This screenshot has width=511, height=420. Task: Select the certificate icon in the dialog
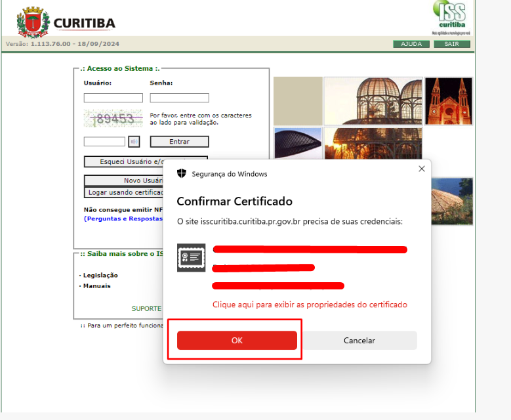[192, 258]
